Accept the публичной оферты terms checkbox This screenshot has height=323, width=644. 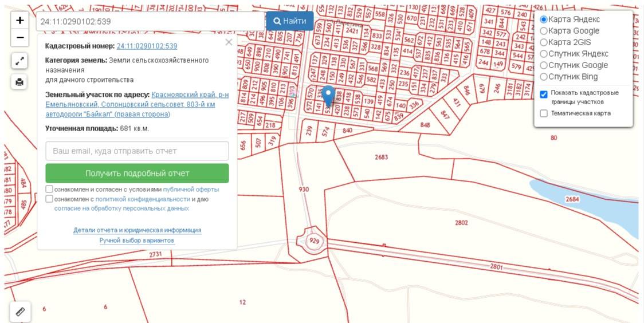(x=49, y=189)
